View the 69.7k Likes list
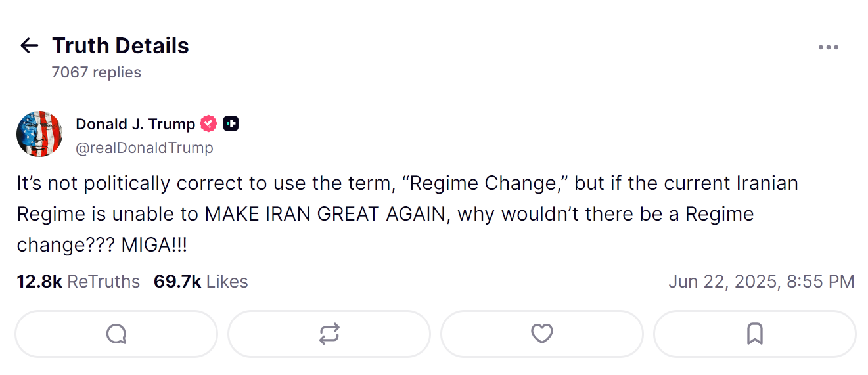This screenshot has width=868, height=375. [x=201, y=282]
